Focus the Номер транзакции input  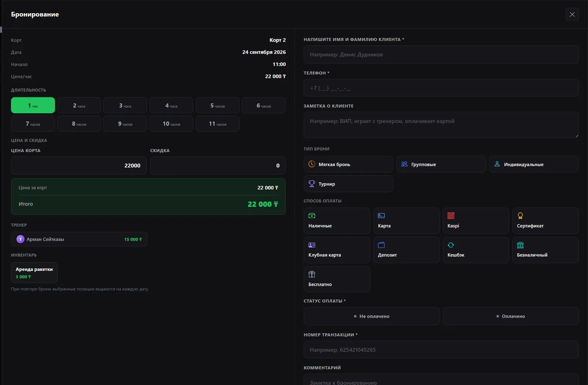[441, 350]
